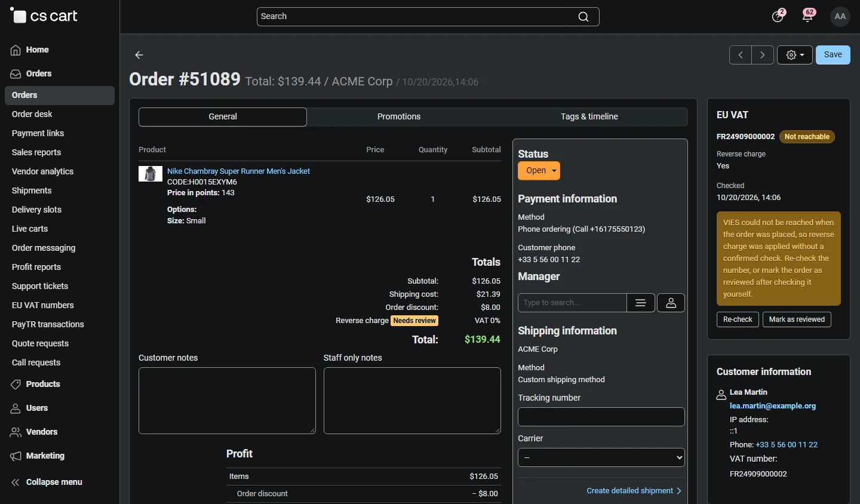
Task: Click Mark as reviewed button
Action: (x=797, y=319)
